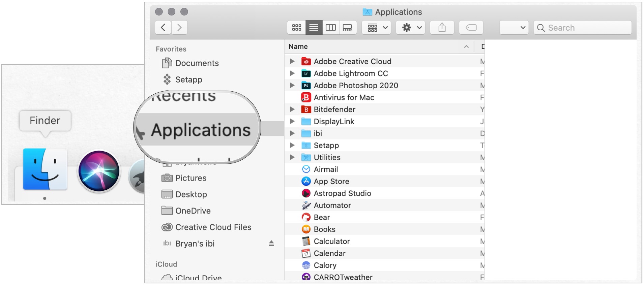Viewport: 644px width, 285px height.
Task: Expand the Adobe Lightroom CC folder
Action: [292, 73]
